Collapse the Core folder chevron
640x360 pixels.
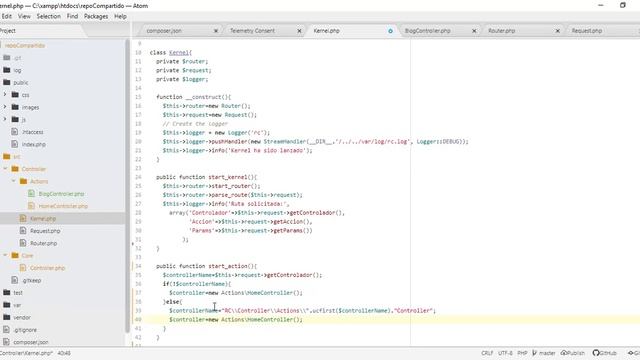click(x=5, y=255)
